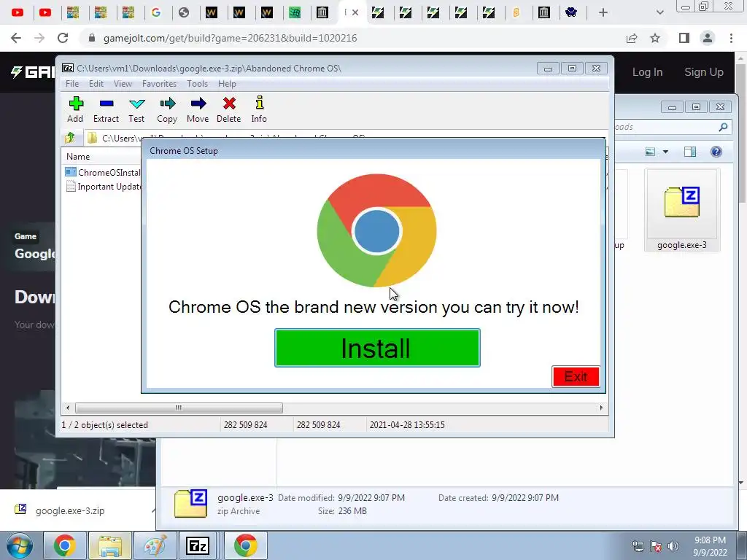747x560 pixels.
Task: Open the Windows Start menu
Action: coord(19,545)
